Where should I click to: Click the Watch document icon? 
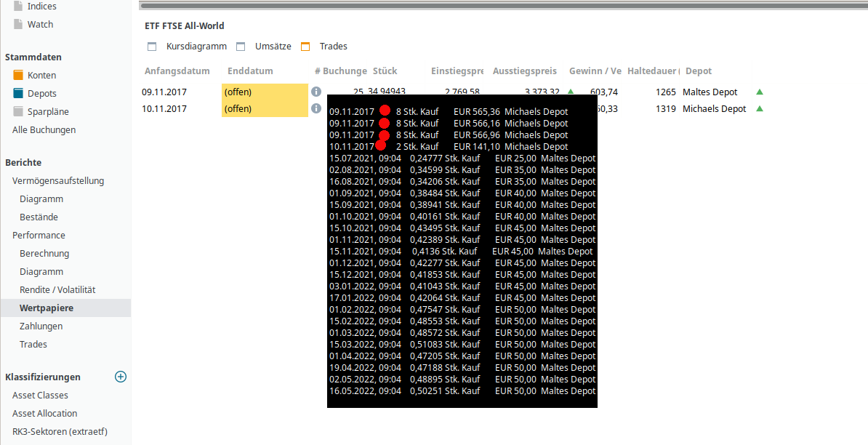tap(18, 24)
